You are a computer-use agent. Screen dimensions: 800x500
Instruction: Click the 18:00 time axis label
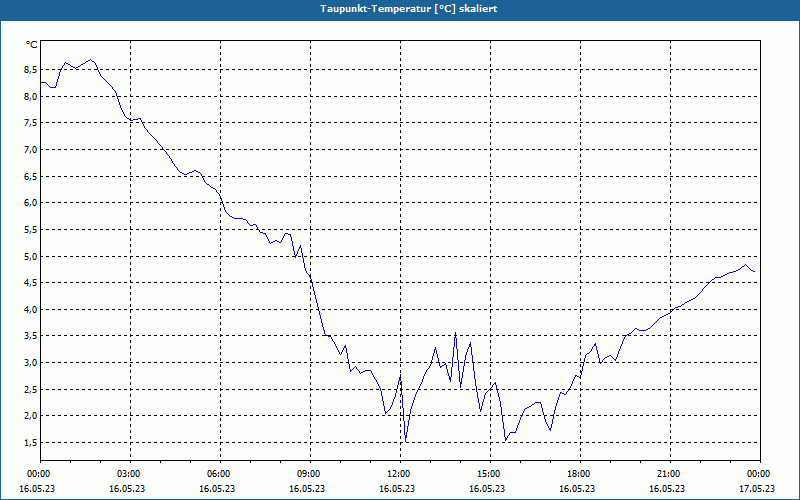pyautogui.click(x=580, y=474)
